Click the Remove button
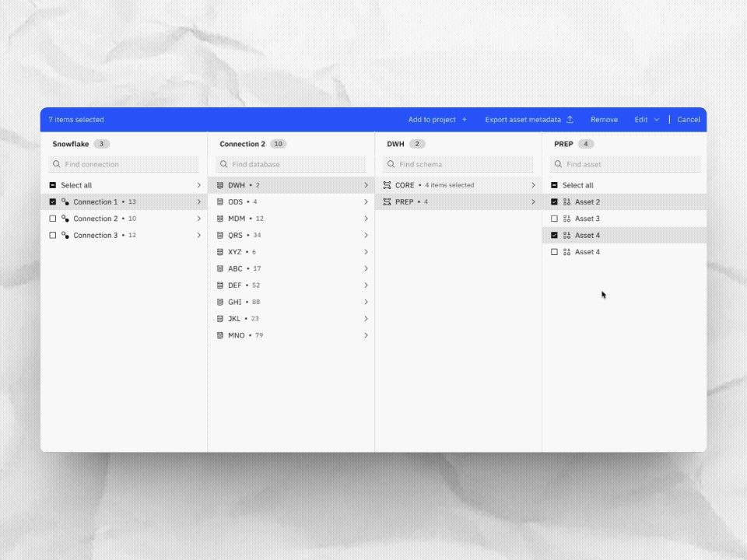This screenshot has width=747, height=560. point(604,119)
